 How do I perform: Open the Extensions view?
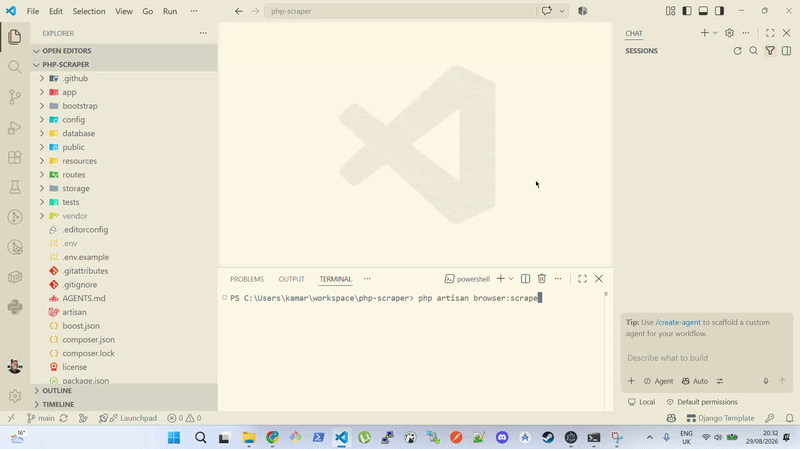click(15, 157)
